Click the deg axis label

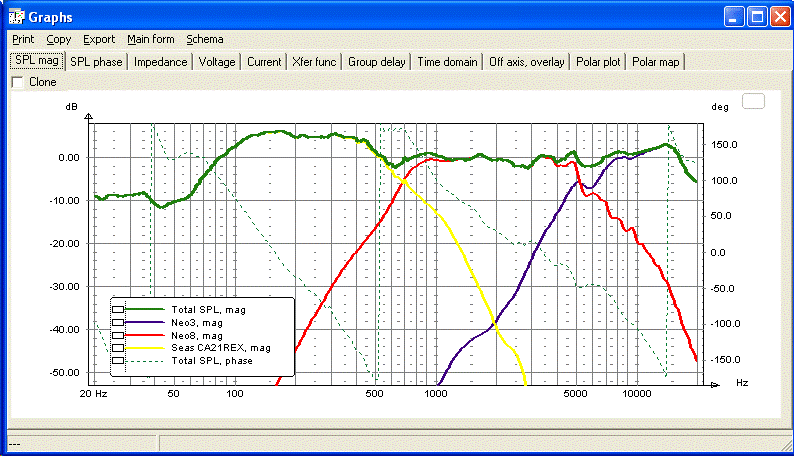pyautogui.click(x=720, y=107)
